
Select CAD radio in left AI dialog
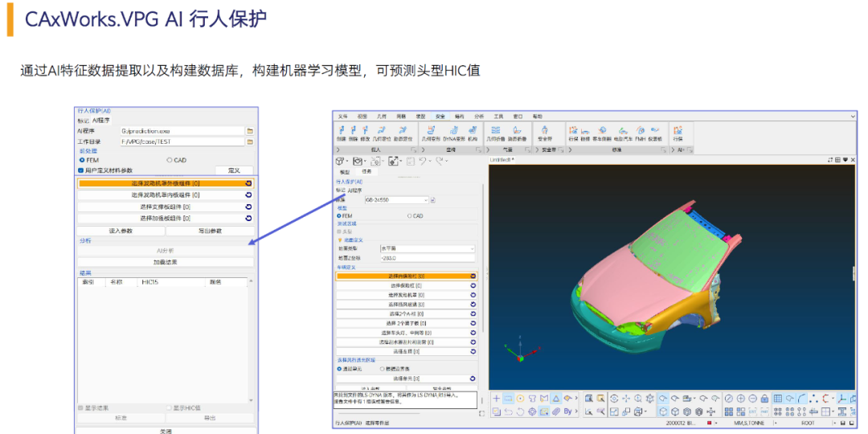pyautogui.click(x=169, y=160)
